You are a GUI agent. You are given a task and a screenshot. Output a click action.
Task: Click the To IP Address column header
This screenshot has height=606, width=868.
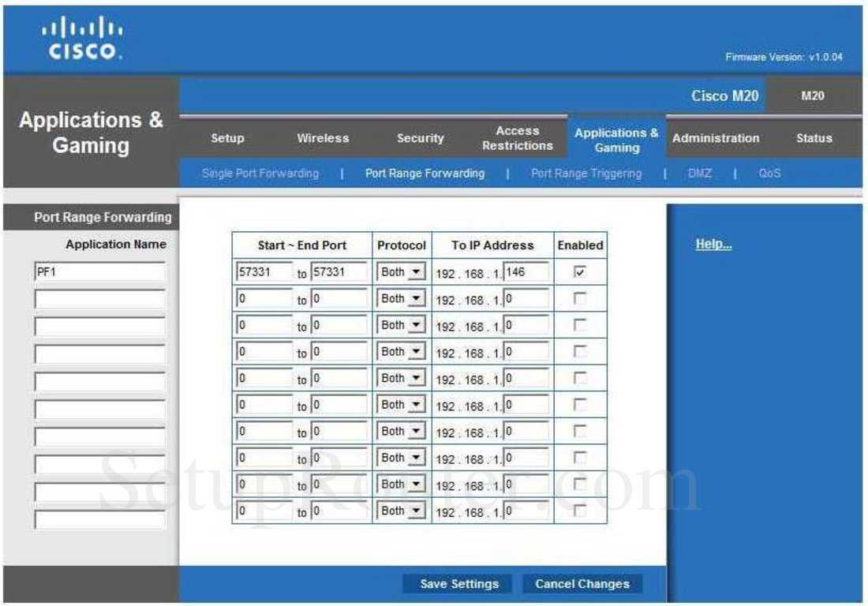pyautogui.click(x=492, y=245)
